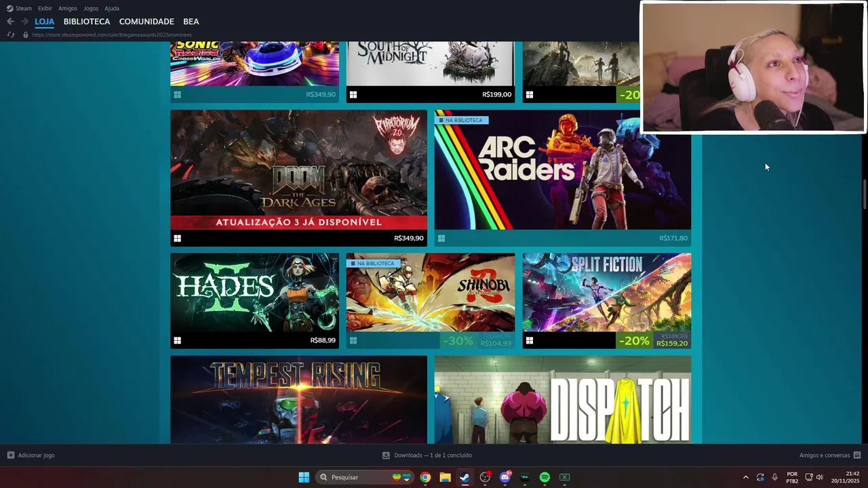Open OBS Studio from the taskbar

[485, 477]
